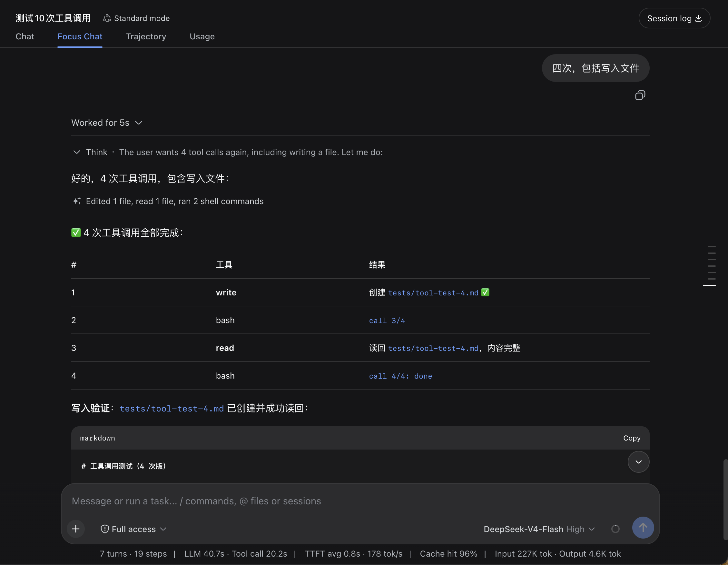
Task: Click the '4 次工具调用全部完成' line
Action: pyautogui.click(x=127, y=232)
